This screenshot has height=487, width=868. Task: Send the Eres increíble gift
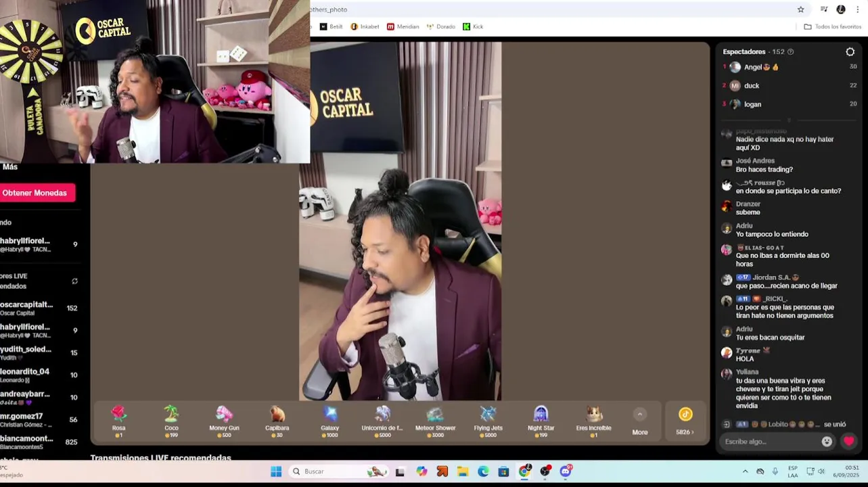coord(593,421)
